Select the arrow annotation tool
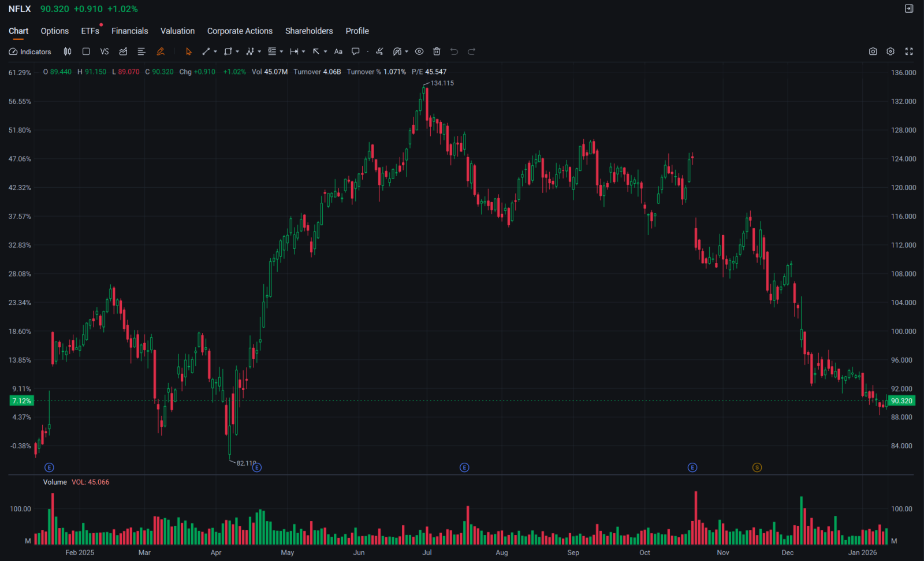 click(x=316, y=51)
